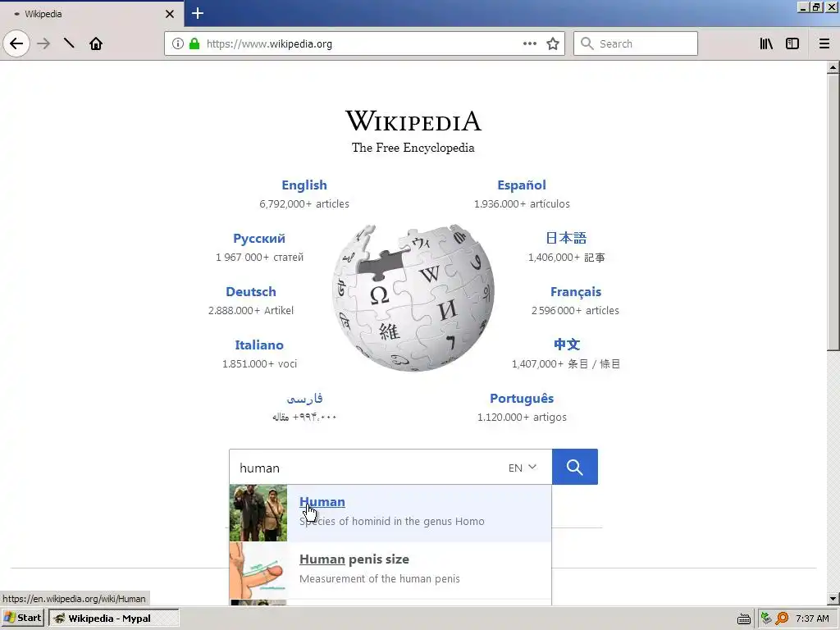Click 'Species of hominid in the genus Homo'
Image resolution: width=840 pixels, height=630 pixels.
[391, 521]
